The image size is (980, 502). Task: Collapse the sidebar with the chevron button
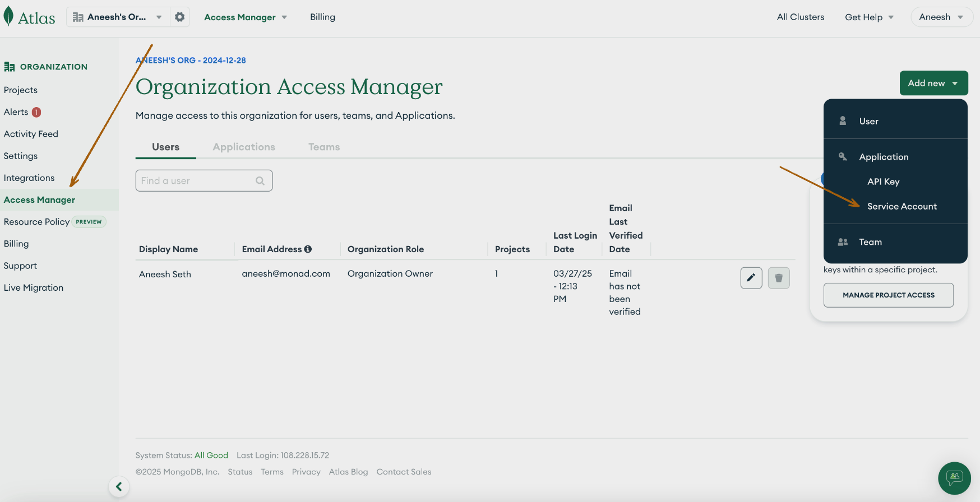[119, 486]
